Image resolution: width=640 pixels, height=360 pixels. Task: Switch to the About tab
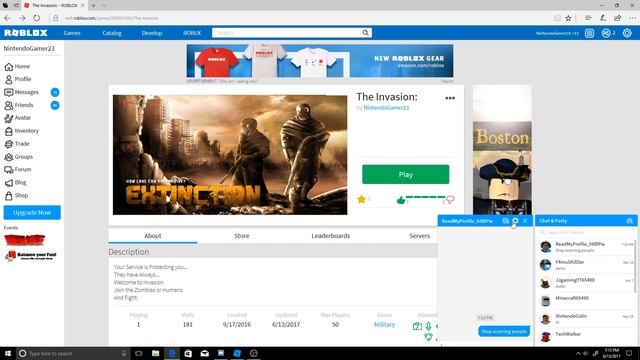coord(153,236)
